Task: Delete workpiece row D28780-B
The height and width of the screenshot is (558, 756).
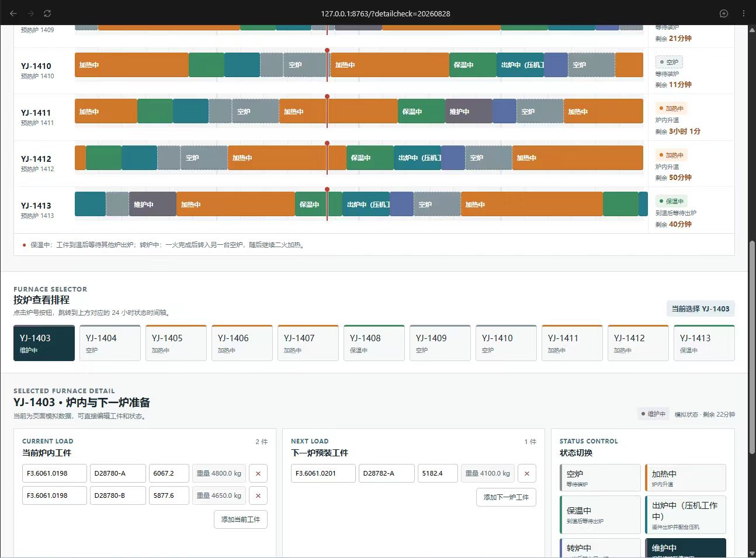Action: coord(258,495)
